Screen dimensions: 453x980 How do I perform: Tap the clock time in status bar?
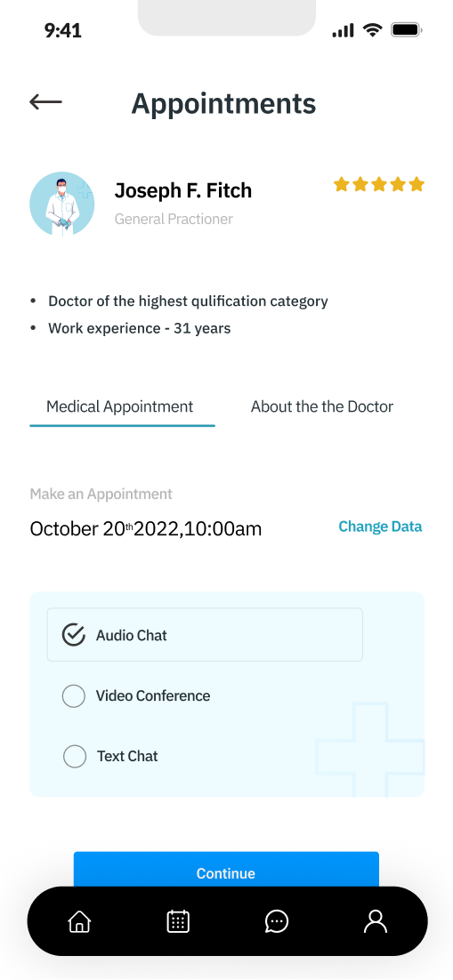tap(62, 30)
